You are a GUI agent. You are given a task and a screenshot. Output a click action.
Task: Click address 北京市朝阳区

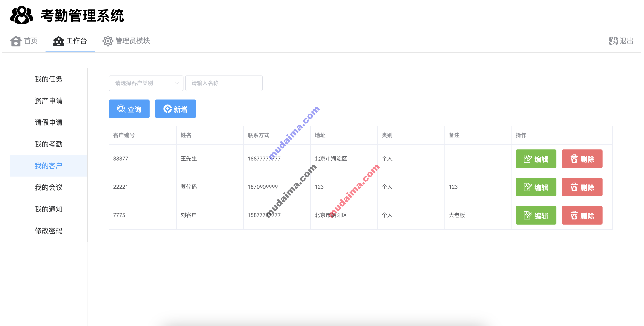pos(331,215)
